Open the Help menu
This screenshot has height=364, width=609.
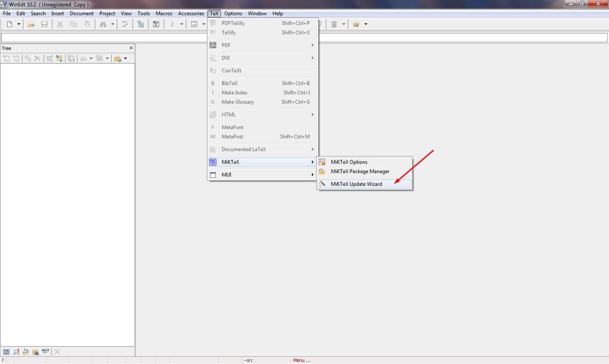point(278,13)
